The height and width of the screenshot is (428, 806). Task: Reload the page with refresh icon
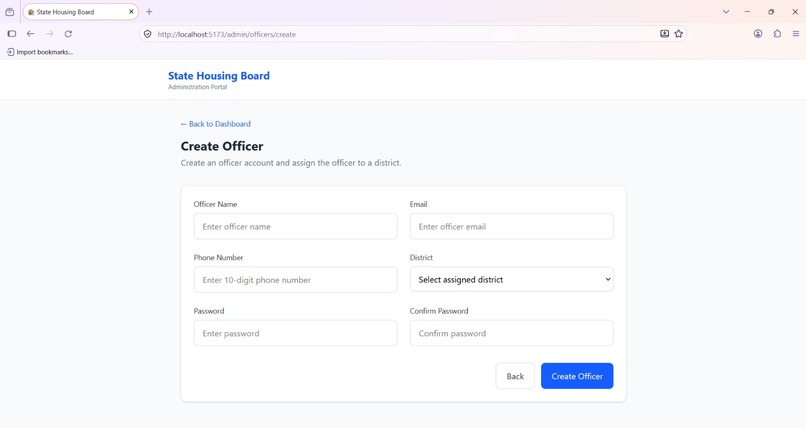tap(68, 34)
